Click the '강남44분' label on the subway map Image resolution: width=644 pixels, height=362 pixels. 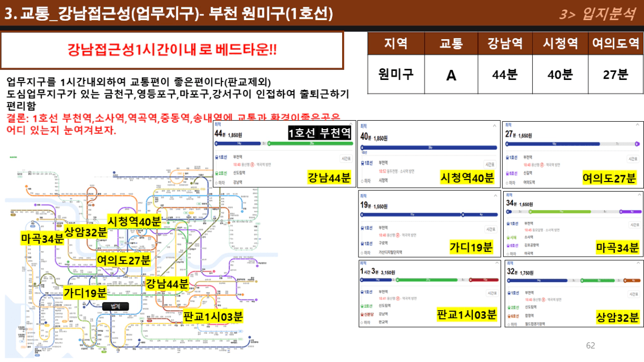pos(167,284)
